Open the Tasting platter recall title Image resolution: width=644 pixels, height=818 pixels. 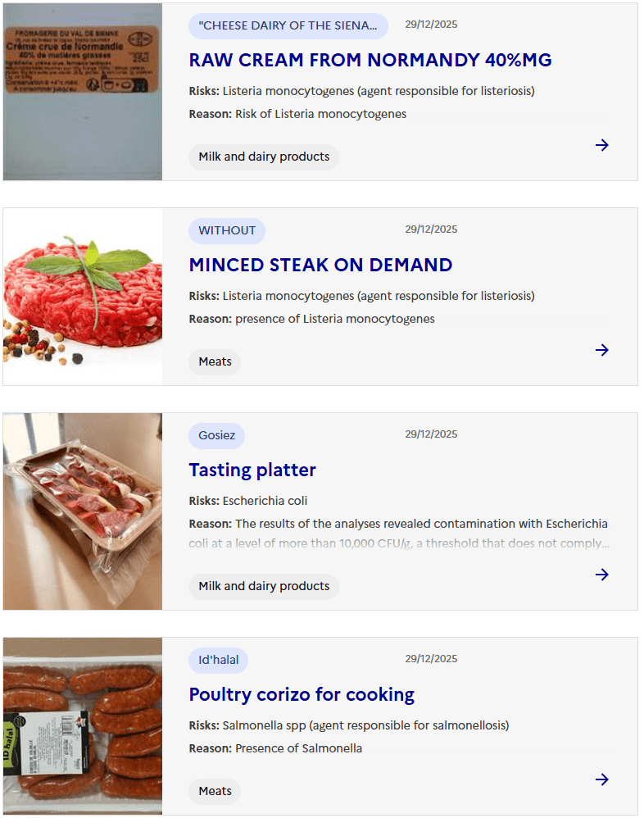(252, 470)
